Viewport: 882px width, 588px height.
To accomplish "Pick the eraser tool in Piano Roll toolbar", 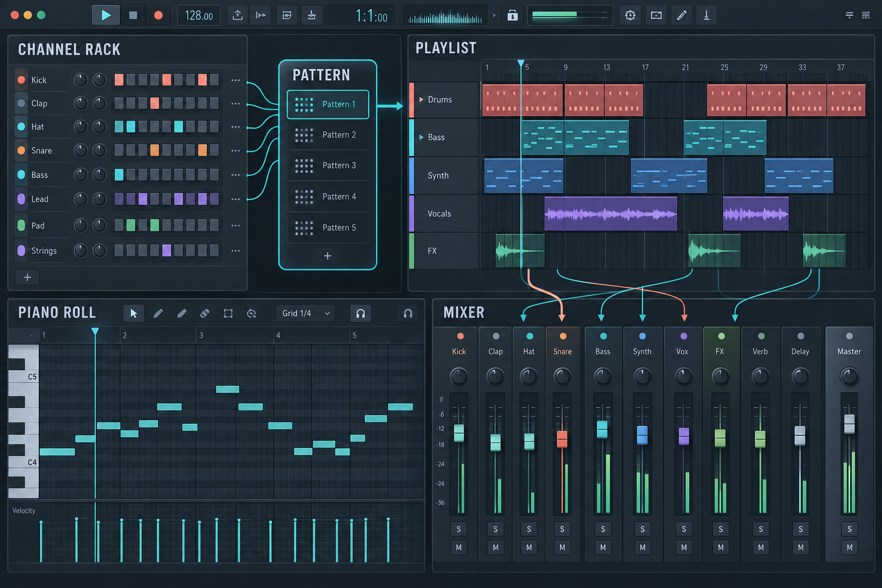I will pyautogui.click(x=204, y=314).
